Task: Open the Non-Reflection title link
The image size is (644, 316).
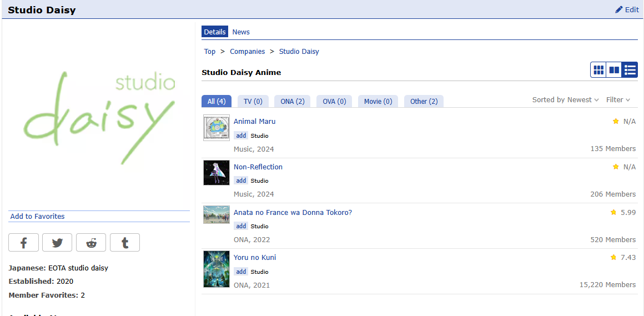Action: click(258, 167)
